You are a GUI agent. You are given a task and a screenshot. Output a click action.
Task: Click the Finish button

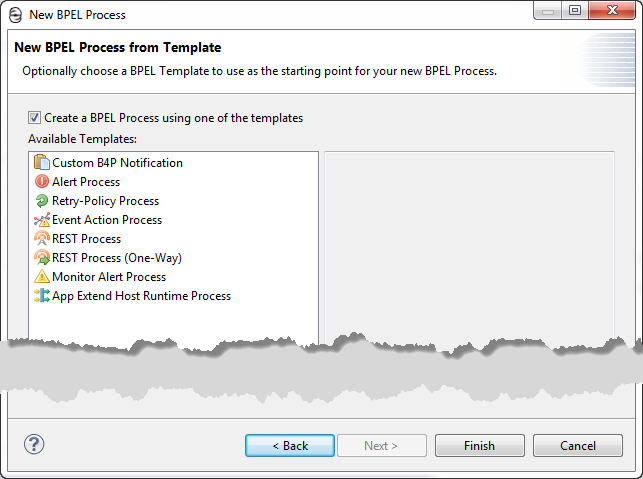tap(479, 445)
